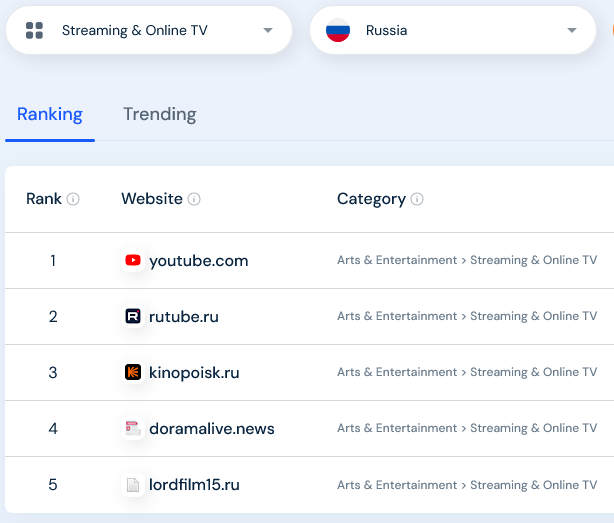Click the Website column info icon
This screenshot has width=614, height=523.
click(x=194, y=199)
